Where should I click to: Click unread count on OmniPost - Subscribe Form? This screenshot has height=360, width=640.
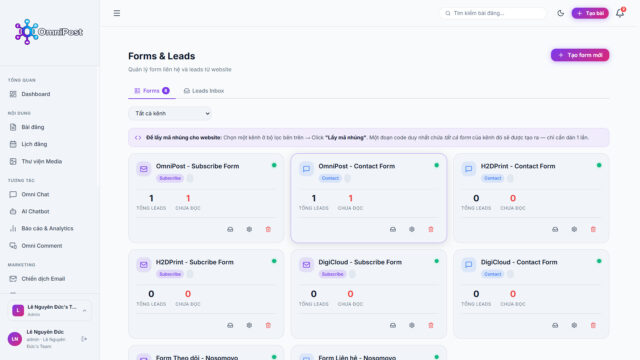click(x=188, y=198)
